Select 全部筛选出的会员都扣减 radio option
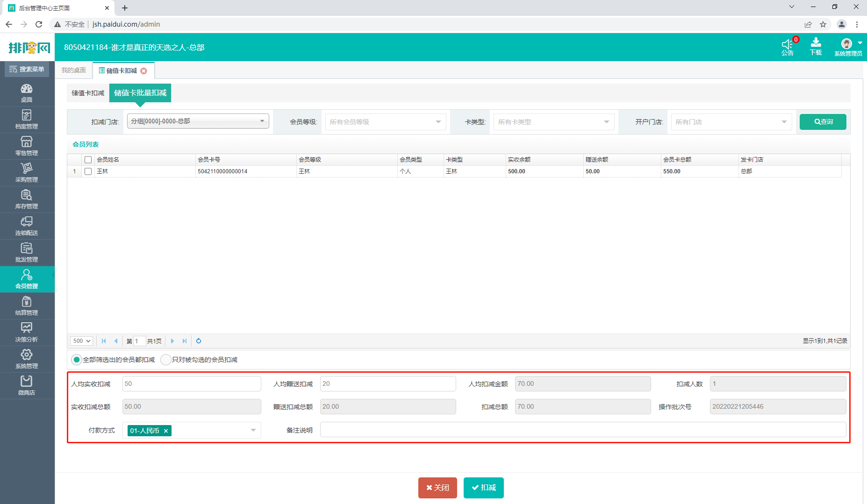Image resolution: width=867 pixels, height=504 pixels. pyautogui.click(x=77, y=360)
